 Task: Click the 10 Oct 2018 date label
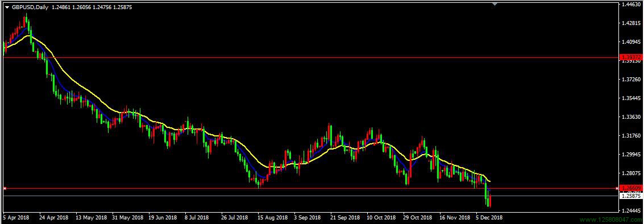coord(380,217)
